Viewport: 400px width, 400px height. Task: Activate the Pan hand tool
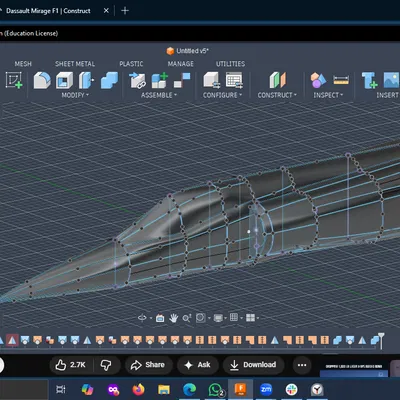click(173, 318)
